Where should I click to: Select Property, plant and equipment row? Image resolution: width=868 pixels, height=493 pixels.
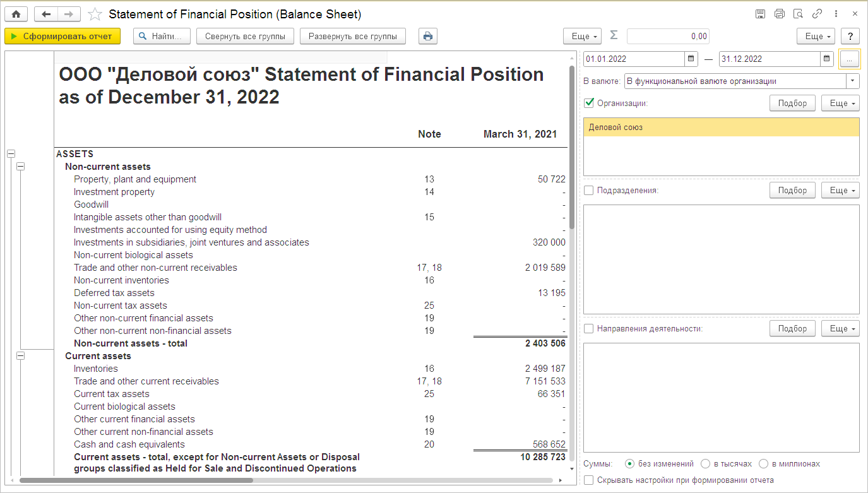coord(310,179)
